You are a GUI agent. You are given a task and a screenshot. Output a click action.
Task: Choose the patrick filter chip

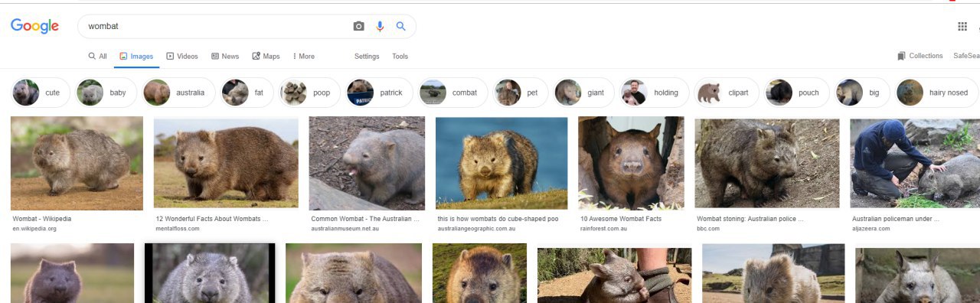tap(379, 93)
